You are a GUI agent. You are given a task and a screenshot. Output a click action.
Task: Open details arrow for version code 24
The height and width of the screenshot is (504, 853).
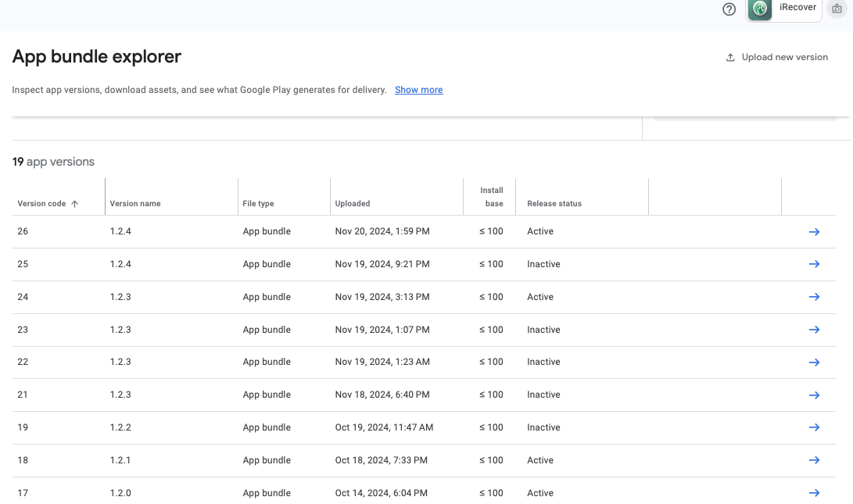click(x=814, y=297)
